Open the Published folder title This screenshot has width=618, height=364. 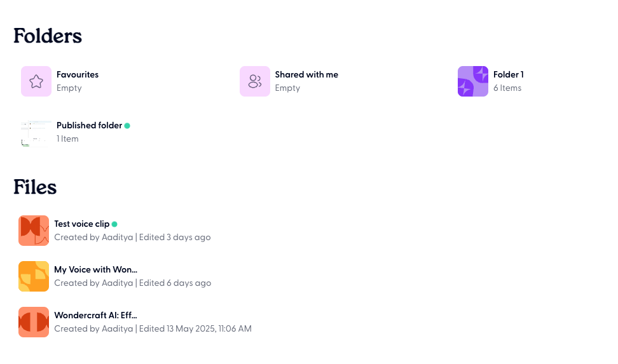click(x=89, y=125)
